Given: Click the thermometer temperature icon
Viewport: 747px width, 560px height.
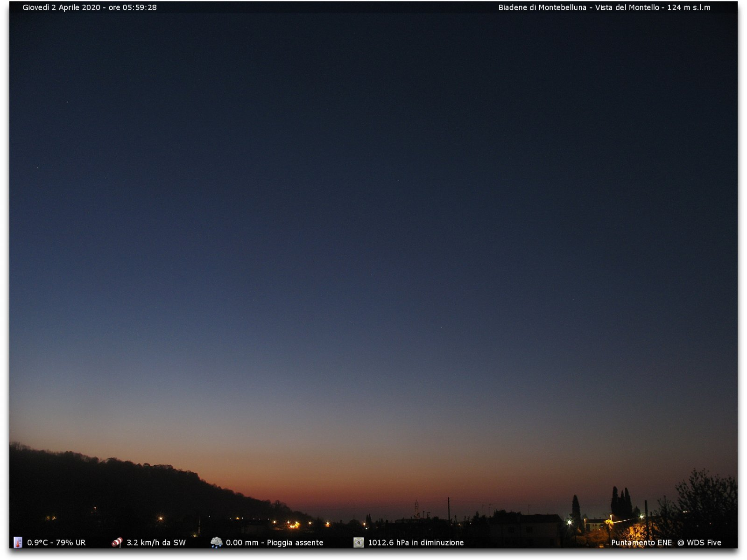Looking at the screenshot, I should pos(18,542).
